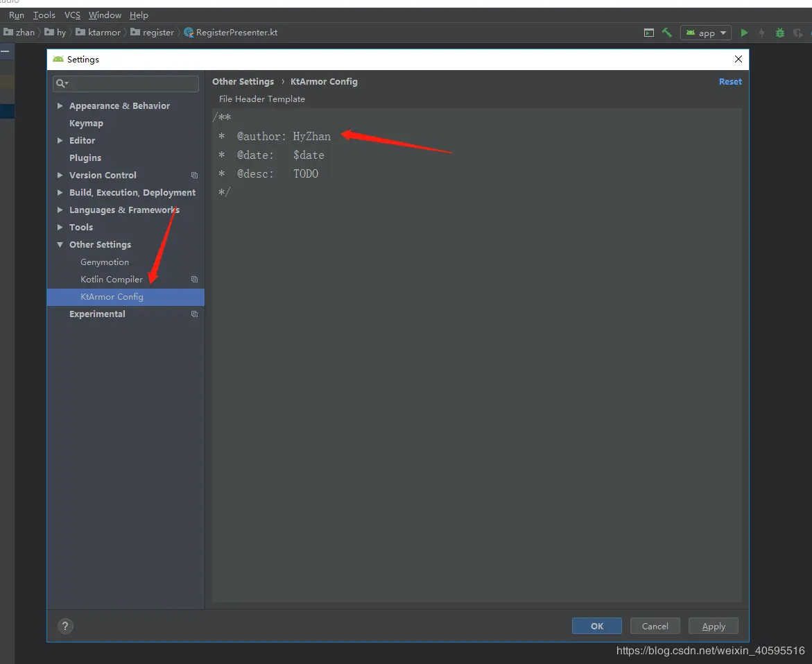This screenshot has height=664, width=812.
Task: Click the @desc: TODO template line
Action: click(268, 173)
